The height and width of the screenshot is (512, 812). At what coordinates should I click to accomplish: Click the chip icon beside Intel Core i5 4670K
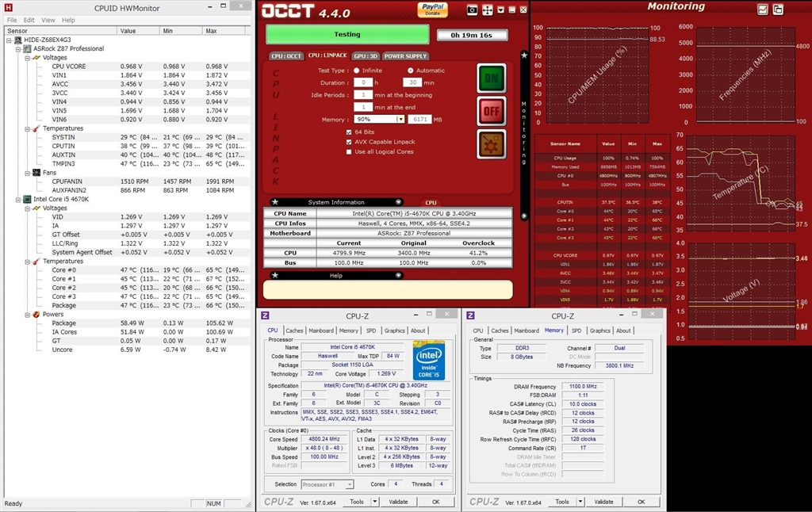pos(28,199)
